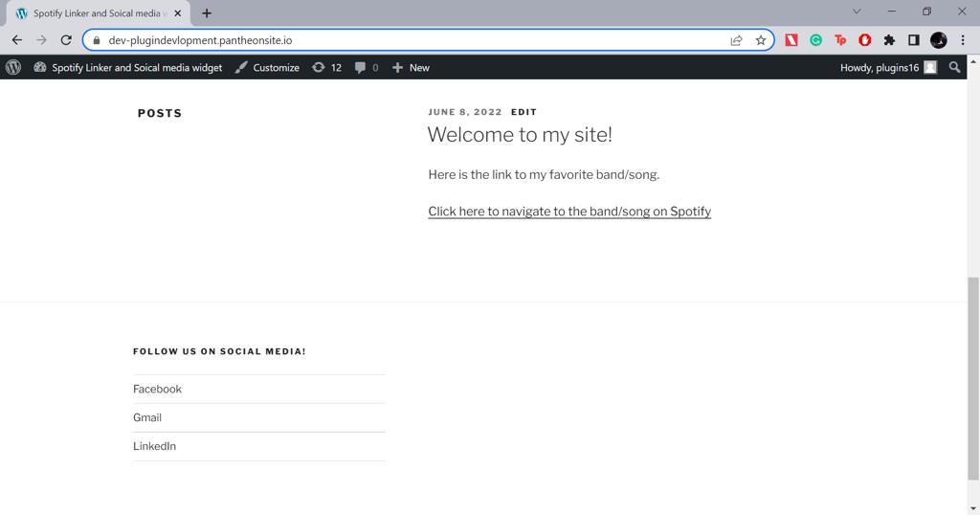Open the Gmail social link
Image resolution: width=980 pixels, height=515 pixels.
(147, 417)
